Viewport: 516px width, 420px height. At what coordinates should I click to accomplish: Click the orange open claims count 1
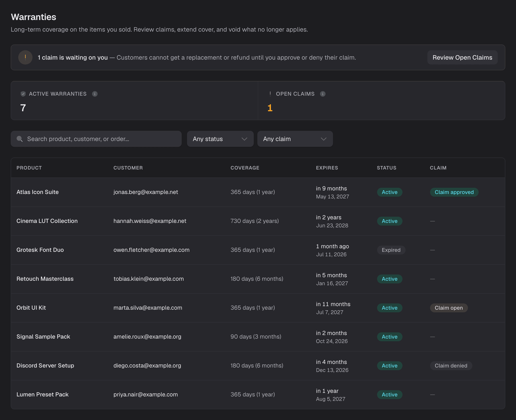click(x=270, y=108)
